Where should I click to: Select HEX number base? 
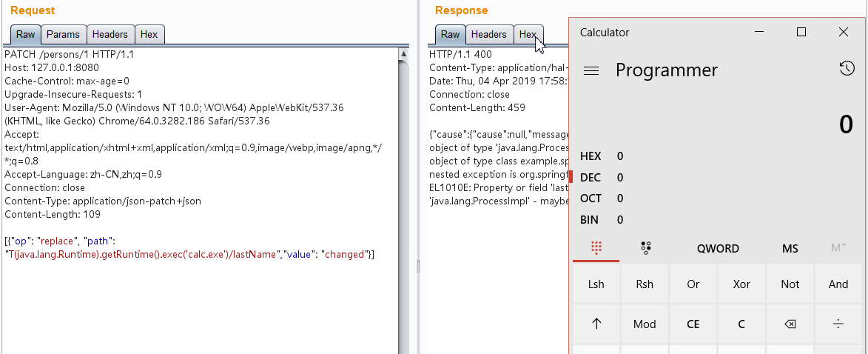[591, 156]
